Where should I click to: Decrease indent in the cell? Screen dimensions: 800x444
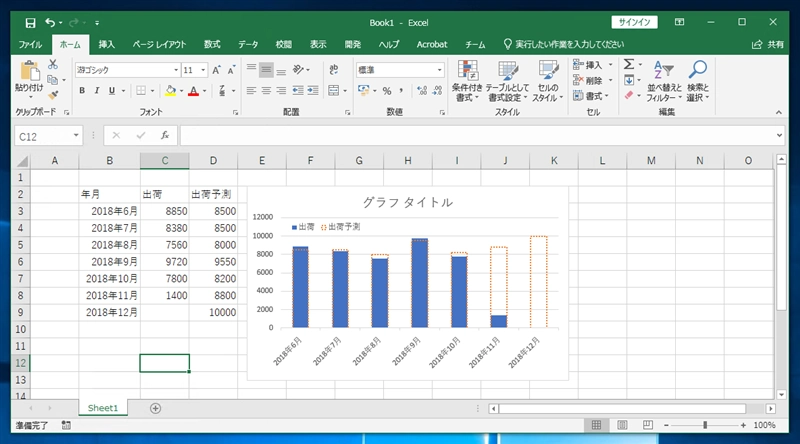pyautogui.click(x=298, y=91)
